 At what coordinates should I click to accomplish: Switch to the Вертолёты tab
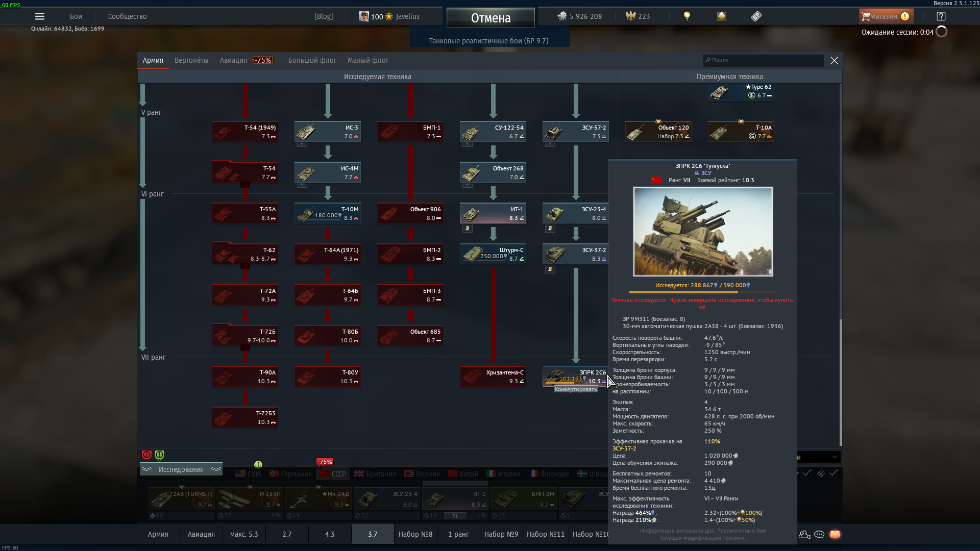(191, 60)
